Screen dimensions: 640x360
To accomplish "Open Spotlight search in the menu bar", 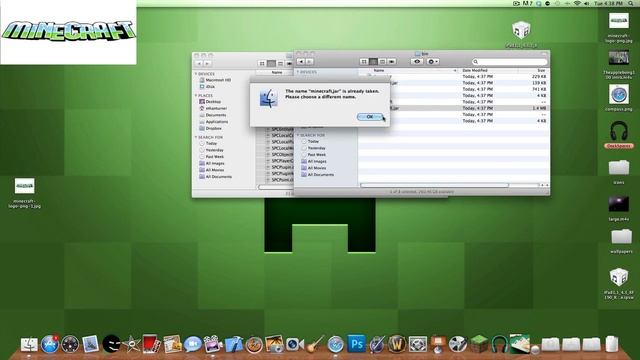I will (631, 3).
